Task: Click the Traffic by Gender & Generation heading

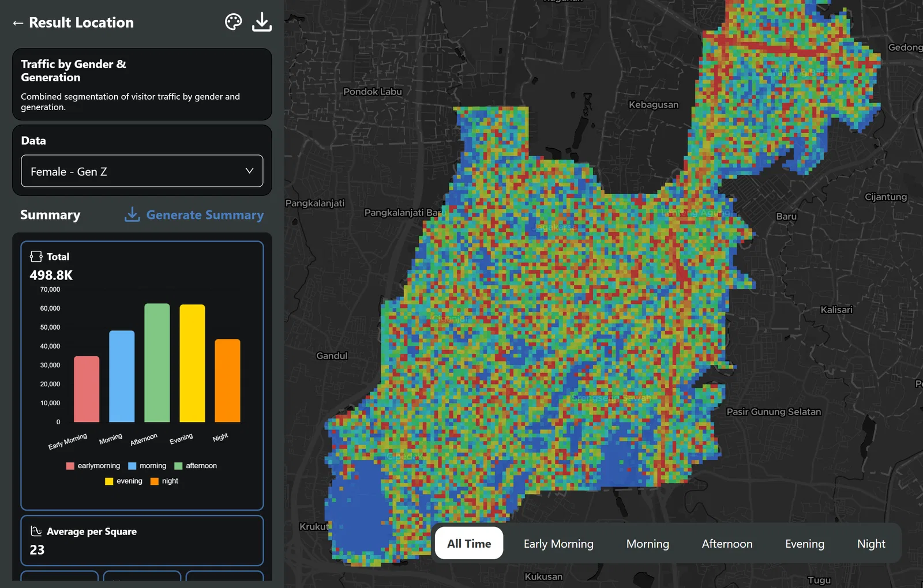Action: 74,71
